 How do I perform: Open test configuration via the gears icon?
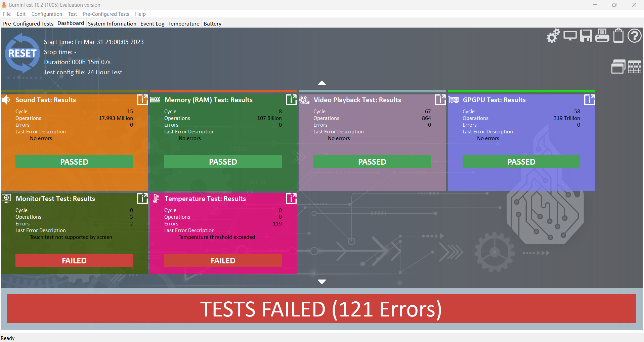(x=553, y=35)
